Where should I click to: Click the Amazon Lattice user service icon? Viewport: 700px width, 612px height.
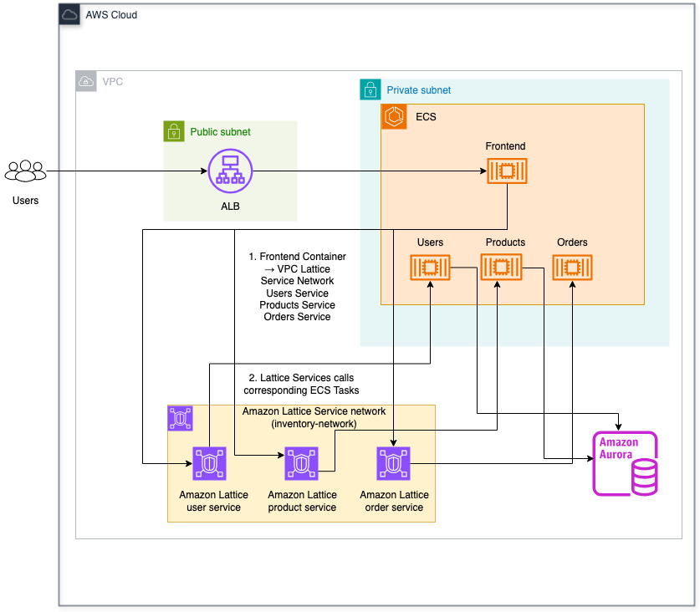(210, 463)
